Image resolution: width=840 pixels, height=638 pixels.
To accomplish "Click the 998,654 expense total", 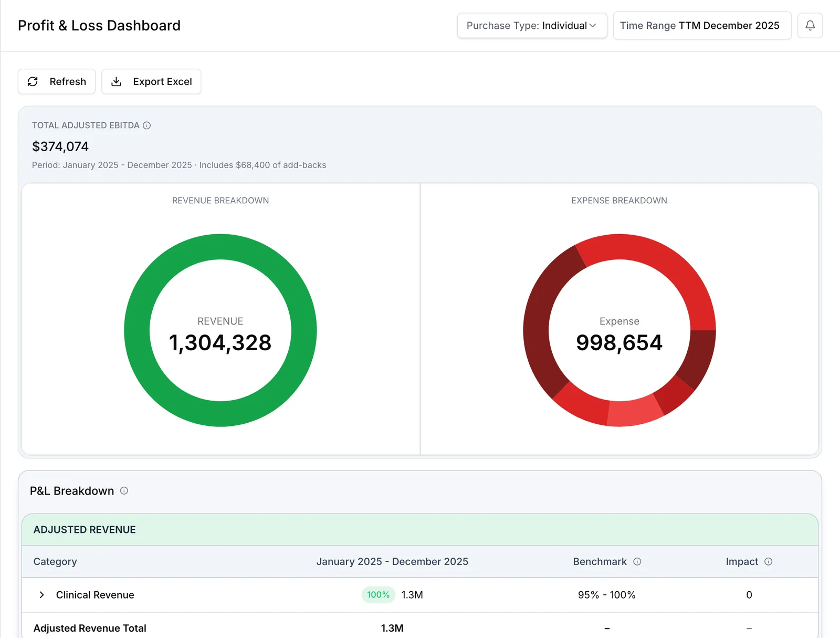I will tap(619, 343).
